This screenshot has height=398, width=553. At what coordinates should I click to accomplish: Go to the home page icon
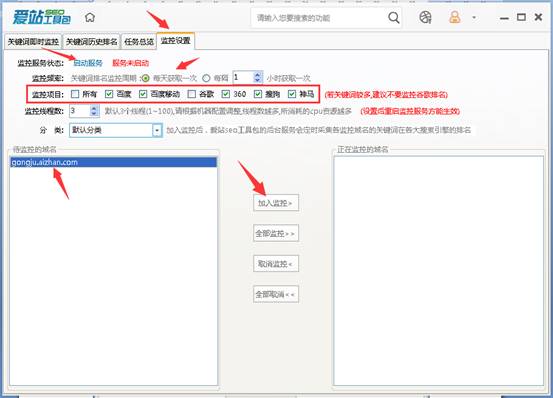tap(90, 17)
